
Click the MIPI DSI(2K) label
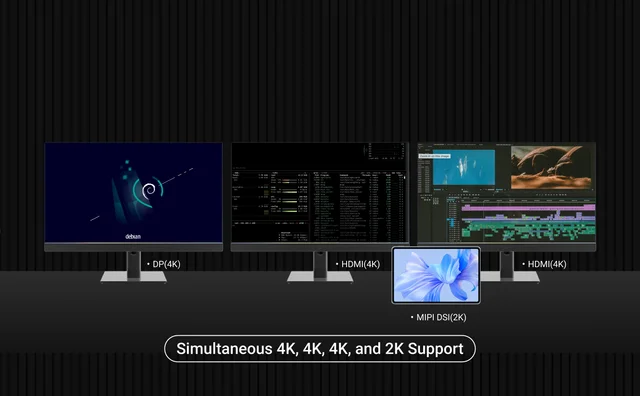click(441, 317)
